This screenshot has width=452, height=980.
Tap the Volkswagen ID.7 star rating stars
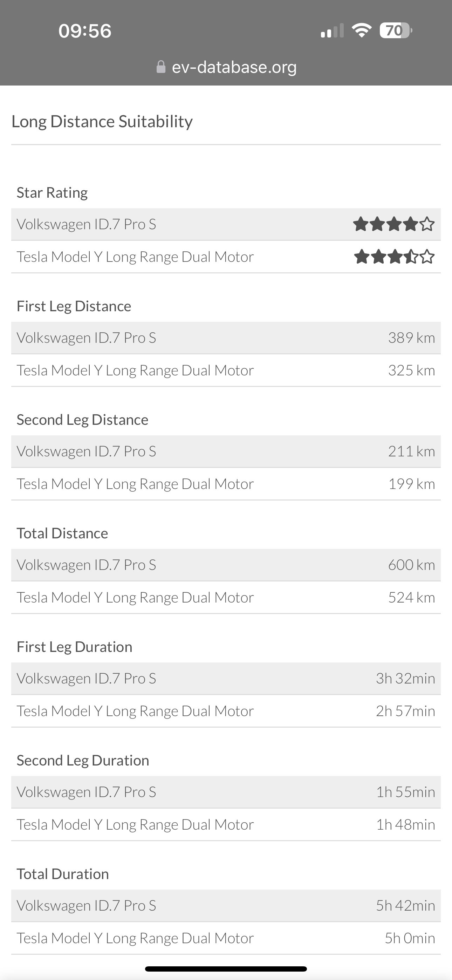(394, 224)
